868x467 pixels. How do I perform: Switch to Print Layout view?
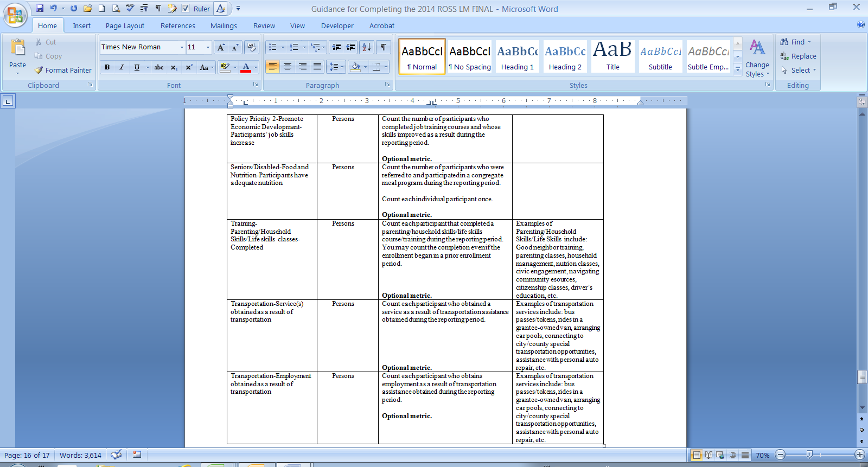tap(697, 455)
